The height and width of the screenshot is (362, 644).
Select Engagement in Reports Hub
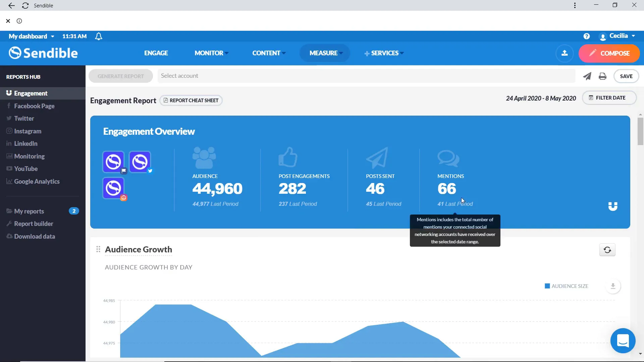coord(43,93)
